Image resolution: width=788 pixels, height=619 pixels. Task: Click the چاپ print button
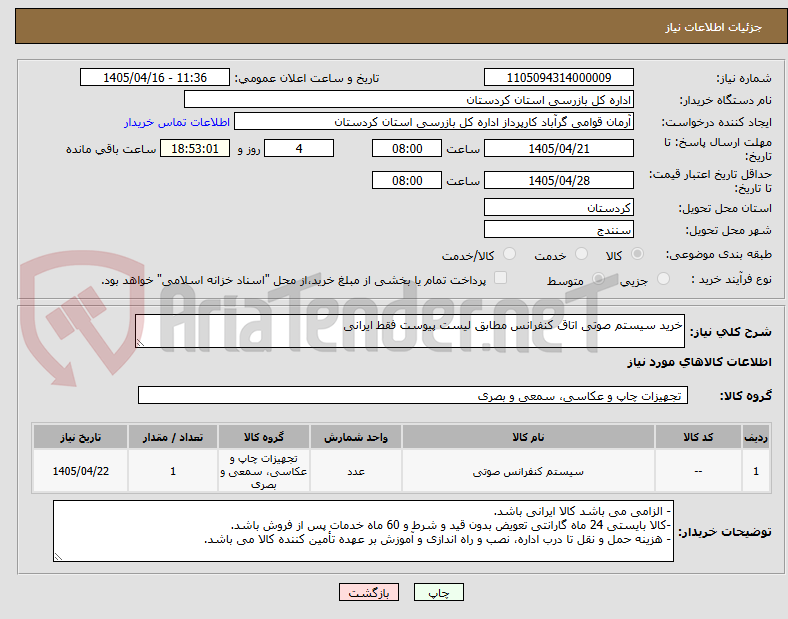[x=439, y=592]
